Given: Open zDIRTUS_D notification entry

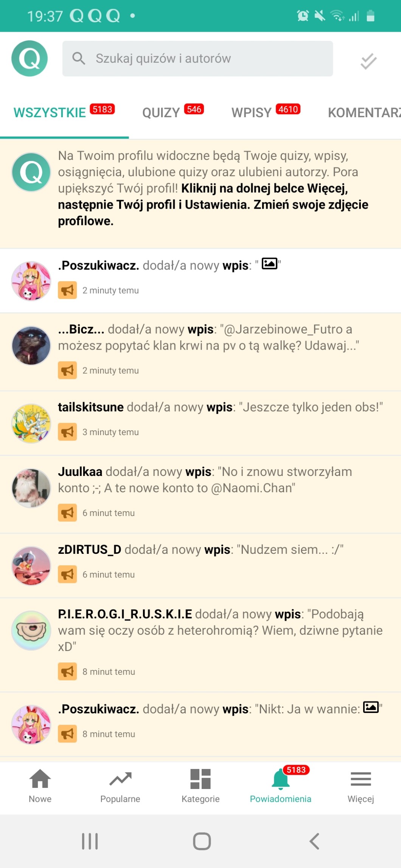Looking at the screenshot, I should point(201,566).
